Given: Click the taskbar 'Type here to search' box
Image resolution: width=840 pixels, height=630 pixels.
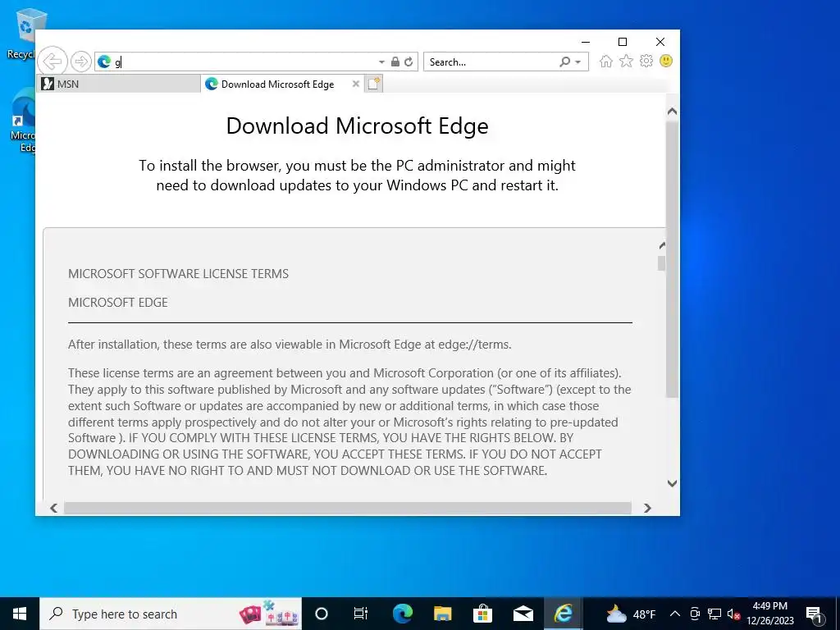Looking at the screenshot, I should tap(171, 614).
